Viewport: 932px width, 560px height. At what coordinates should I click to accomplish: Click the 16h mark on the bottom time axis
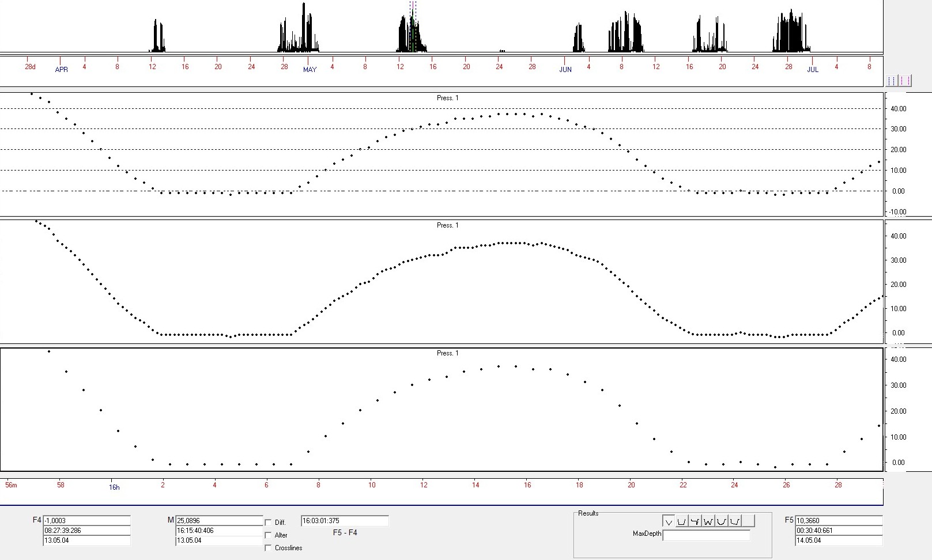point(114,487)
